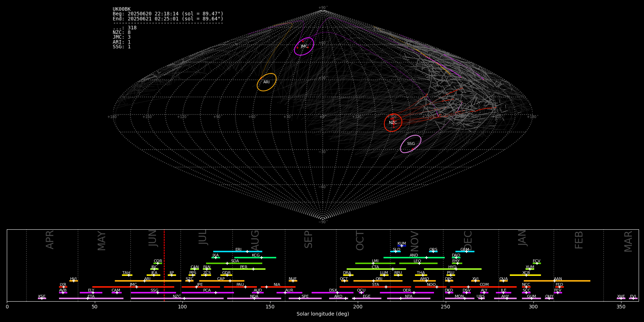Click the 'JMC: 3' count in the legend
This screenshot has width=644, height=322.
coord(122,37)
